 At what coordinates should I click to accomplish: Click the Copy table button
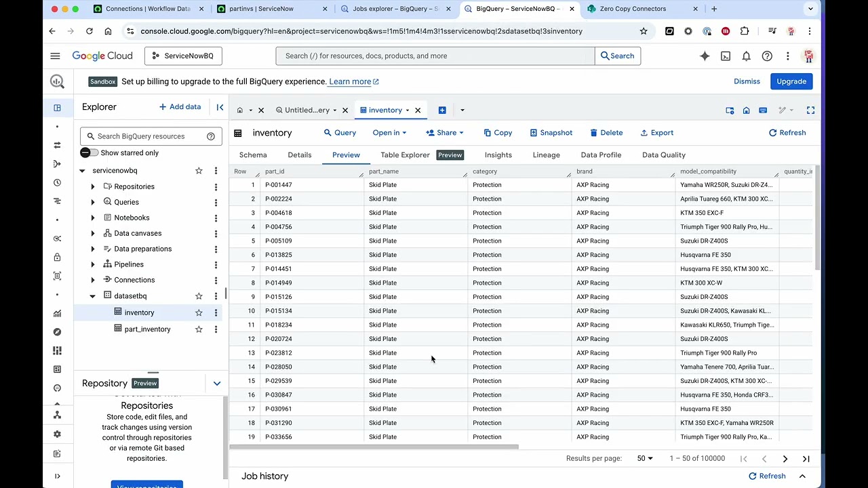[x=498, y=133]
